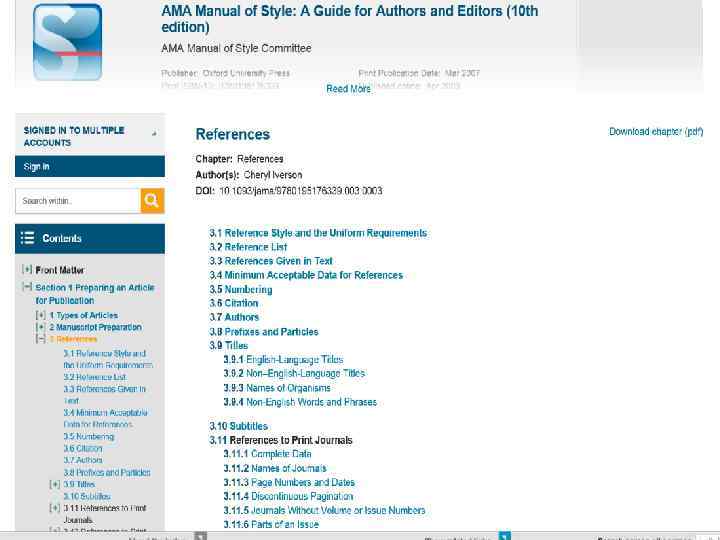This screenshot has height=540, width=720.
Task: Open 3.3 References Given in Text link
Action: [271, 261]
